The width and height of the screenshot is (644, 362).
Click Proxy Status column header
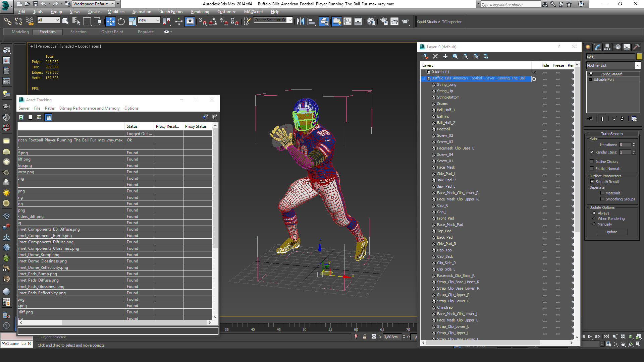point(198,126)
